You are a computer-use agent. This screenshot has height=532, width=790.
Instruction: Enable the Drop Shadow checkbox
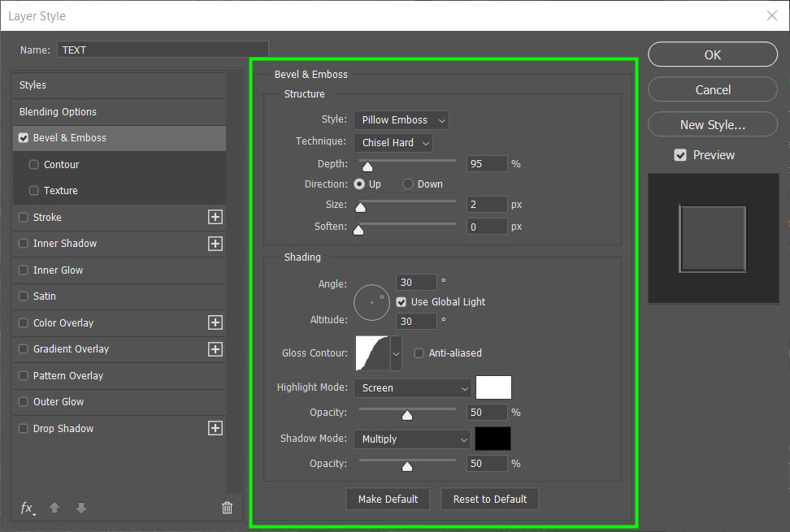coord(24,428)
